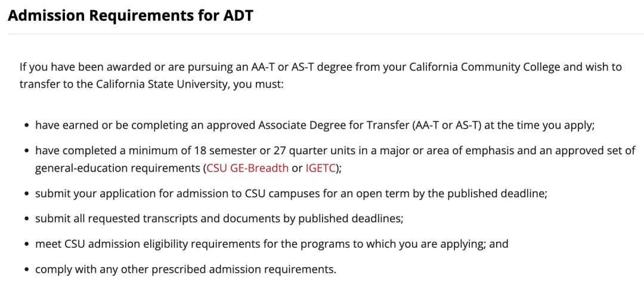Click the bullet dot before "have earned"
Screen dimensions: 644x286
[x=27, y=126]
